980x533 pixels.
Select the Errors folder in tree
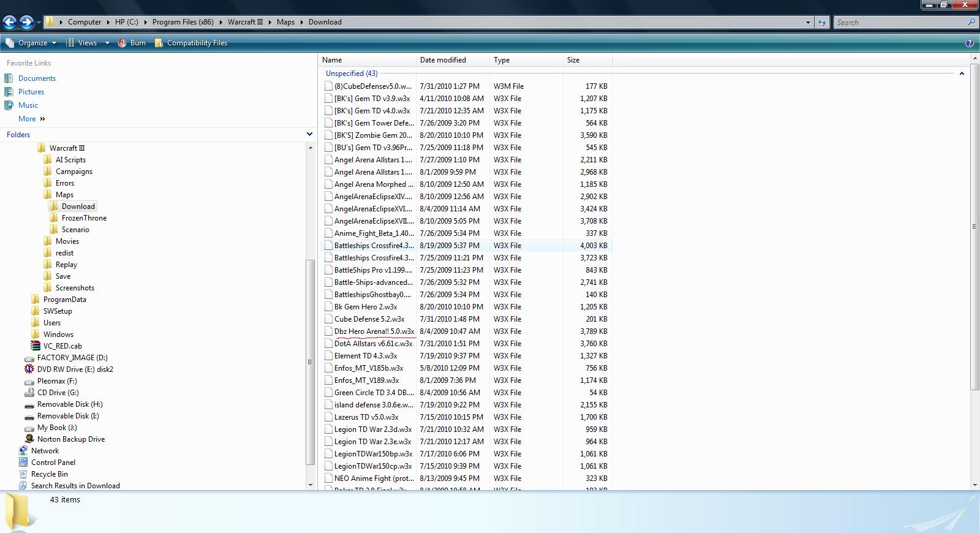coord(64,183)
